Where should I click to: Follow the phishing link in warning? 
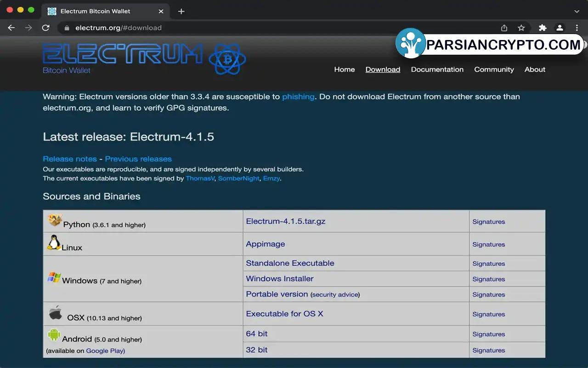point(298,97)
